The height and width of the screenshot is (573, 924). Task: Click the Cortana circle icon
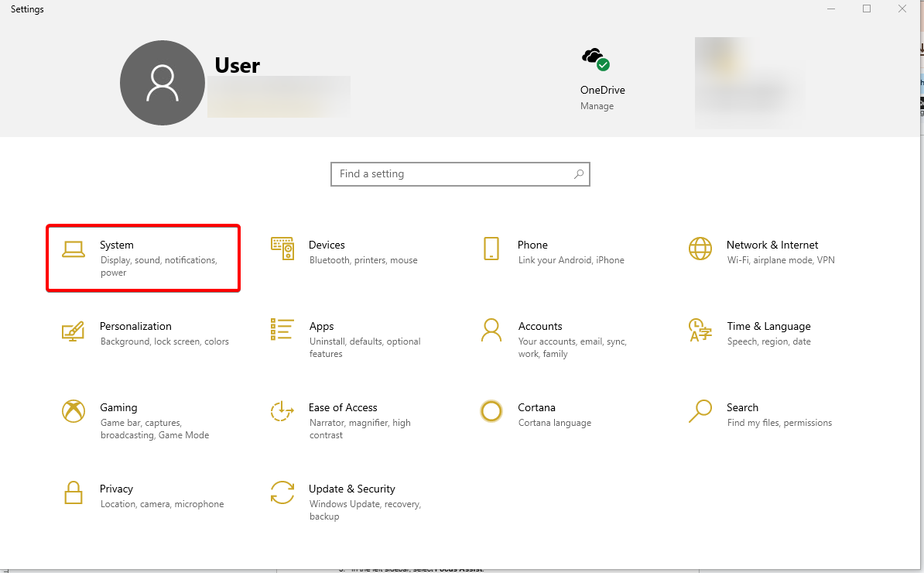pyautogui.click(x=491, y=411)
